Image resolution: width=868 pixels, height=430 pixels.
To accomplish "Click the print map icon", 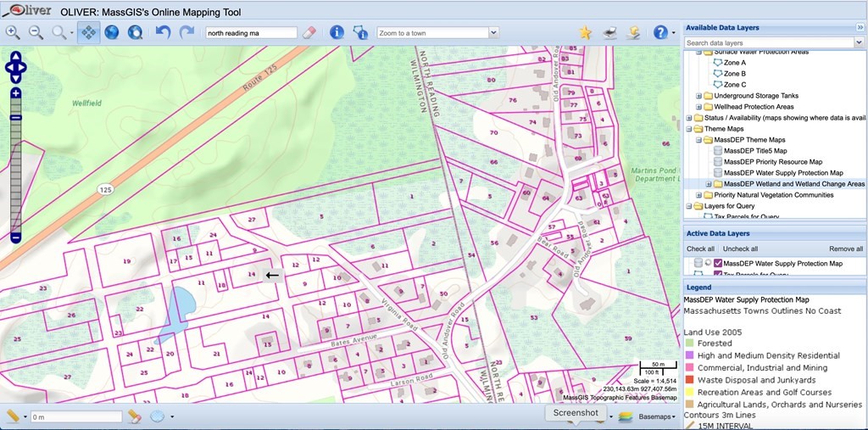I will click(x=609, y=33).
